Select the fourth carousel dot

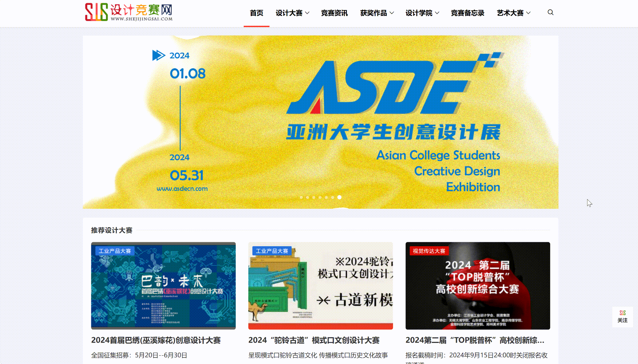(x=320, y=197)
